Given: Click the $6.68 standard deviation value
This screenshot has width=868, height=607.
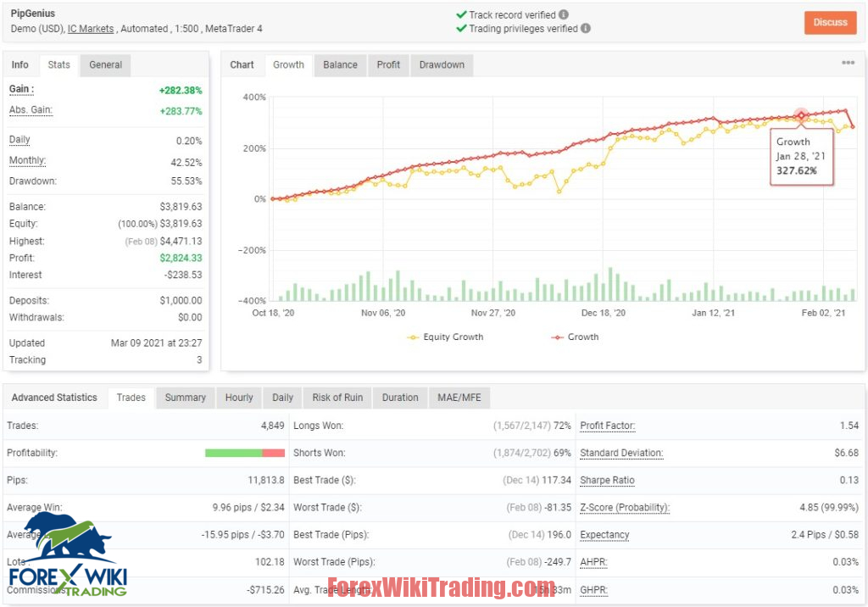Looking at the screenshot, I should click(847, 453).
